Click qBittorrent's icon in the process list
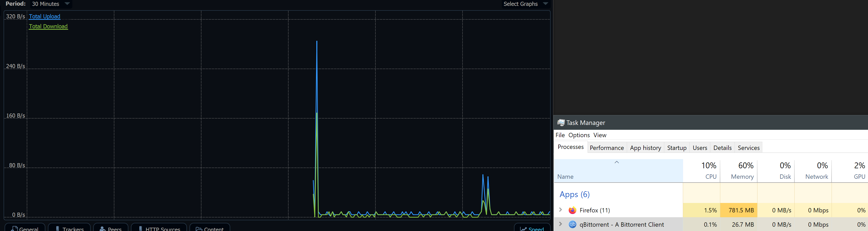 (573, 224)
